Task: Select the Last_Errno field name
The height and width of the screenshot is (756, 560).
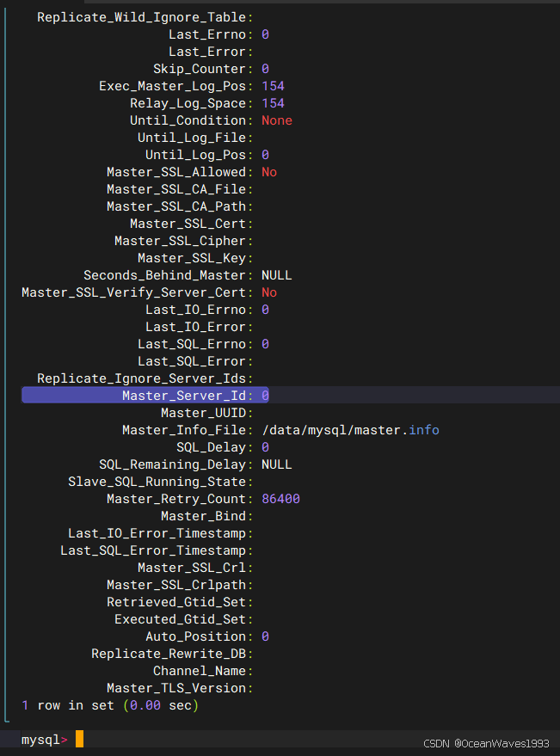Action: [x=207, y=34]
